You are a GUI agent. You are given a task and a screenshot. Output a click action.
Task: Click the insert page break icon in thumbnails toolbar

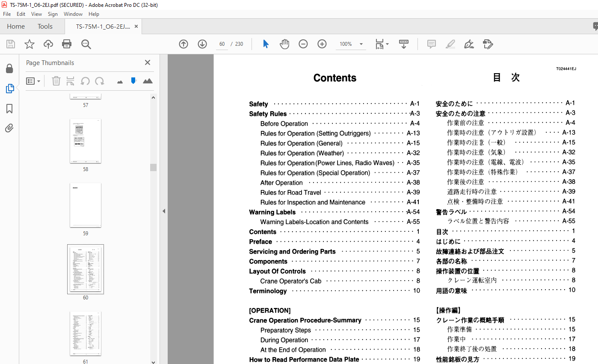click(71, 81)
